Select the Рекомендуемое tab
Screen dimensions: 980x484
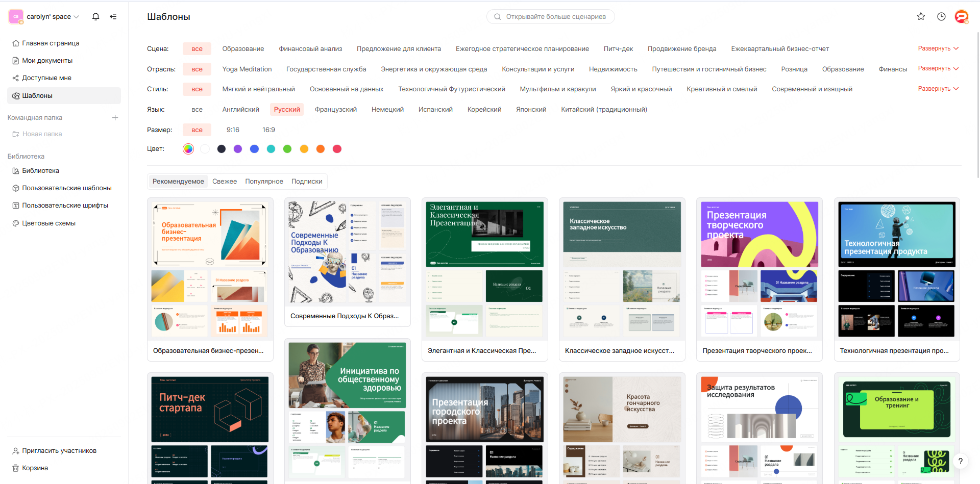click(x=178, y=181)
